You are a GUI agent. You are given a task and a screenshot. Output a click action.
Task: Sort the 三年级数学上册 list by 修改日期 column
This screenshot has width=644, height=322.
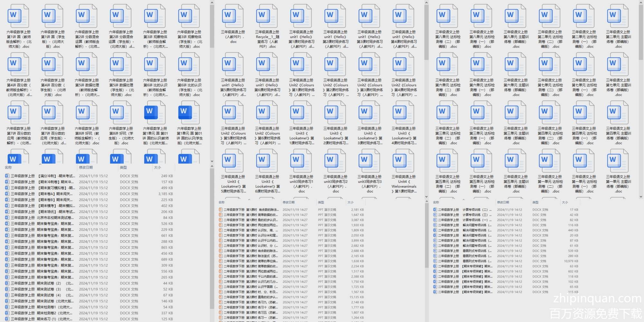click(86, 167)
